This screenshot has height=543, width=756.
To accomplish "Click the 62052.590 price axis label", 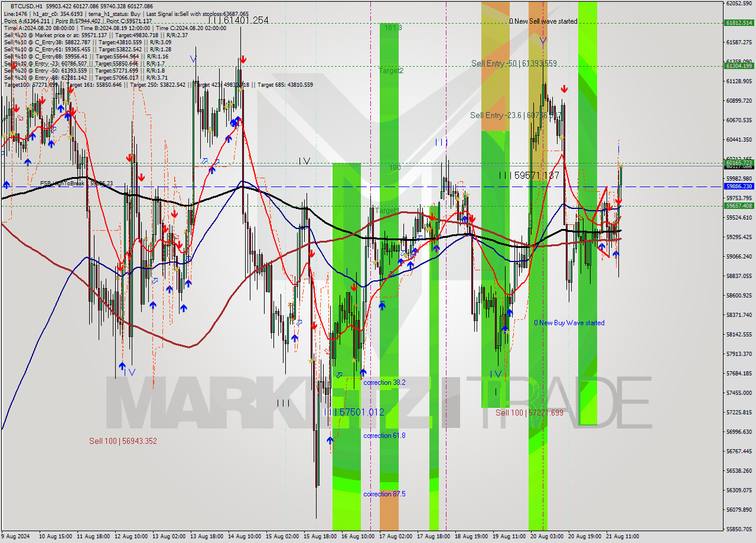I will [738, 4].
